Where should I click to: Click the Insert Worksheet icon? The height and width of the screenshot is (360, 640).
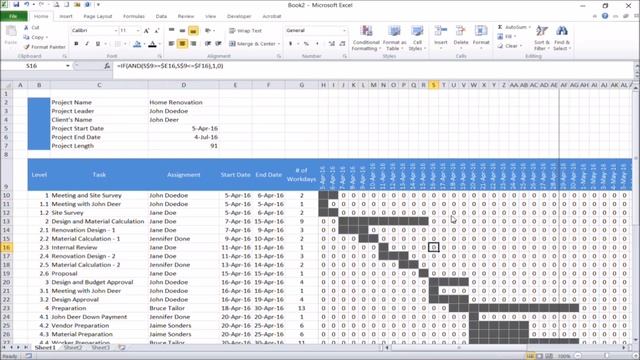coord(122,348)
